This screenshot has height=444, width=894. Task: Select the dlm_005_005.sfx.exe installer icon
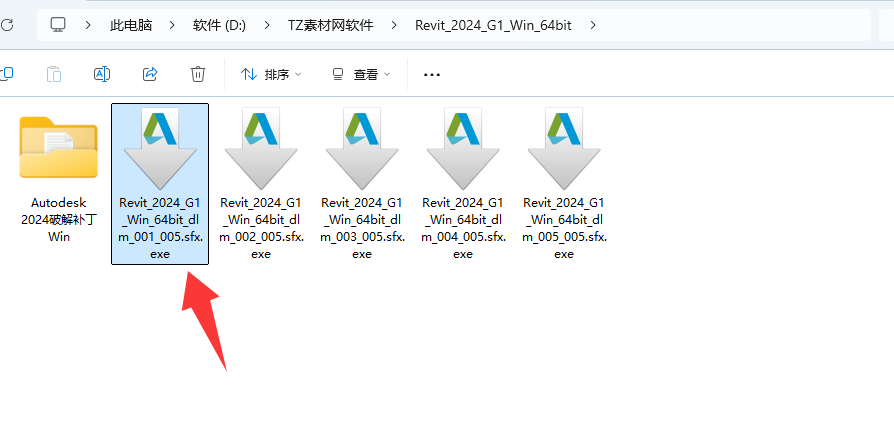(x=564, y=149)
